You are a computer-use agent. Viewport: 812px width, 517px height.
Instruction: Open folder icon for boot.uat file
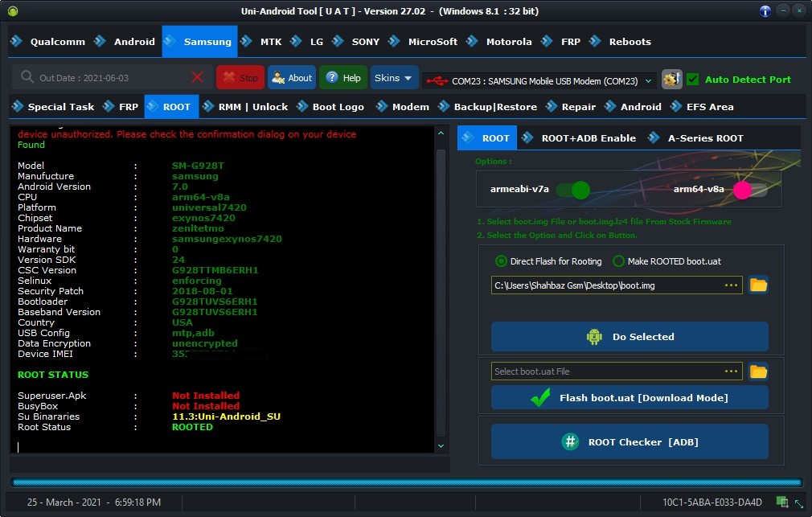[757, 371]
